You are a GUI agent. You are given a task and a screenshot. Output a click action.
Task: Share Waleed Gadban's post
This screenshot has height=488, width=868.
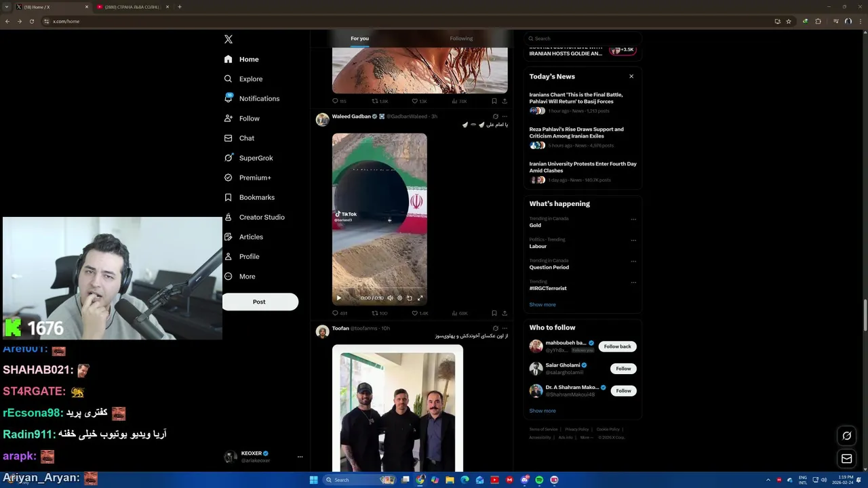pos(505,313)
